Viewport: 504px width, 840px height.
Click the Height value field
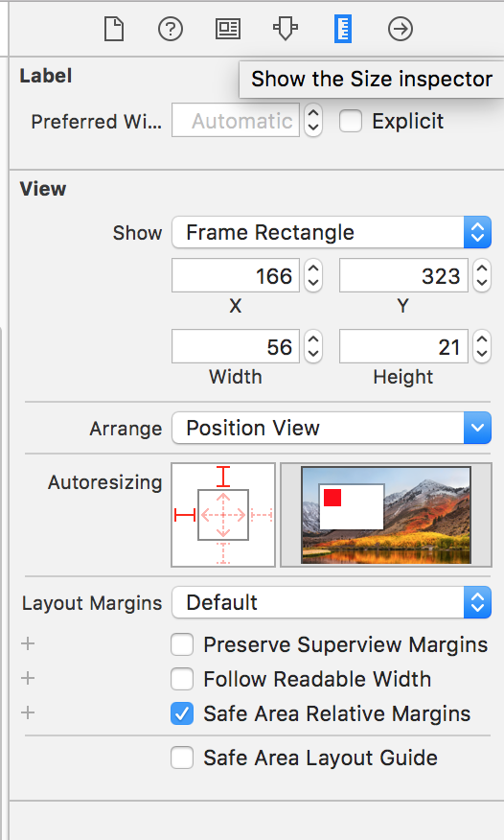(404, 346)
